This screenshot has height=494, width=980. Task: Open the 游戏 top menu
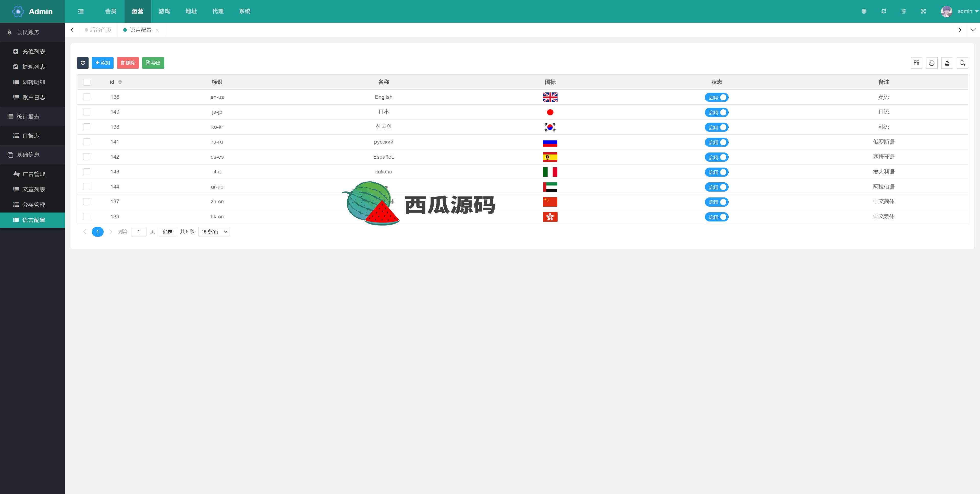[164, 11]
